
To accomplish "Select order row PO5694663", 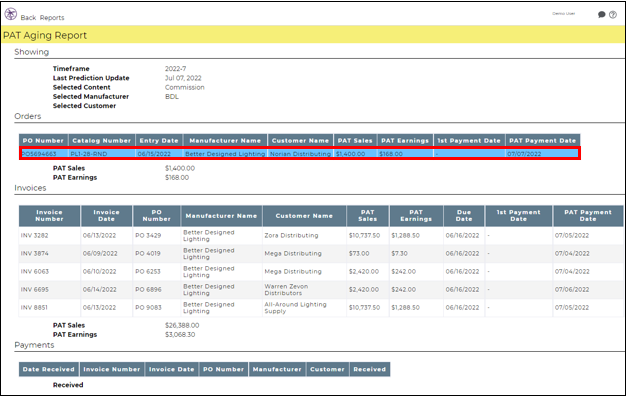I will (300, 154).
